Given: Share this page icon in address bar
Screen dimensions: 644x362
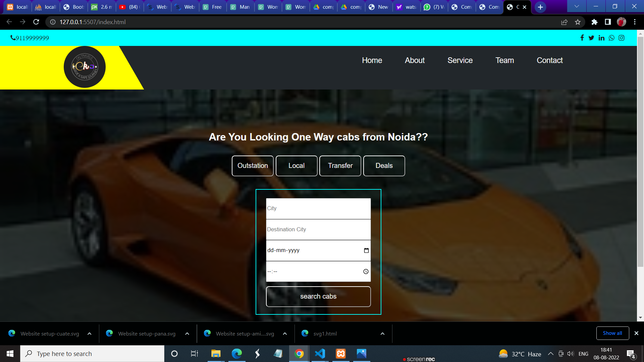Looking at the screenshot, I should [564, 22].
